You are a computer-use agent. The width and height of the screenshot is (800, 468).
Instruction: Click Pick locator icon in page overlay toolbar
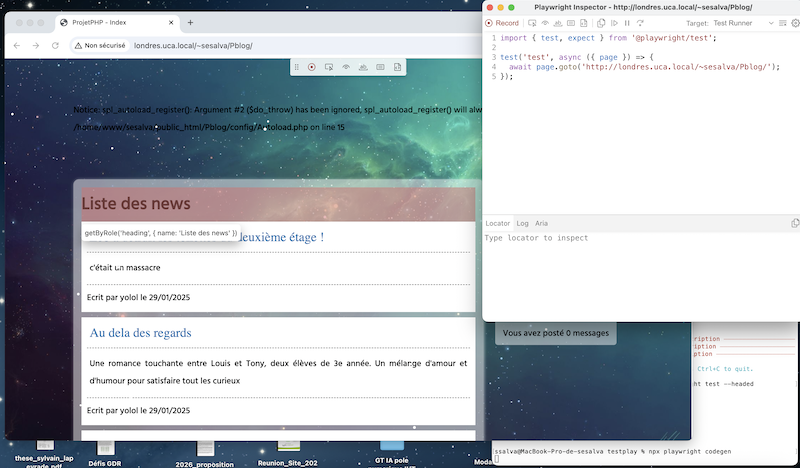329,67
